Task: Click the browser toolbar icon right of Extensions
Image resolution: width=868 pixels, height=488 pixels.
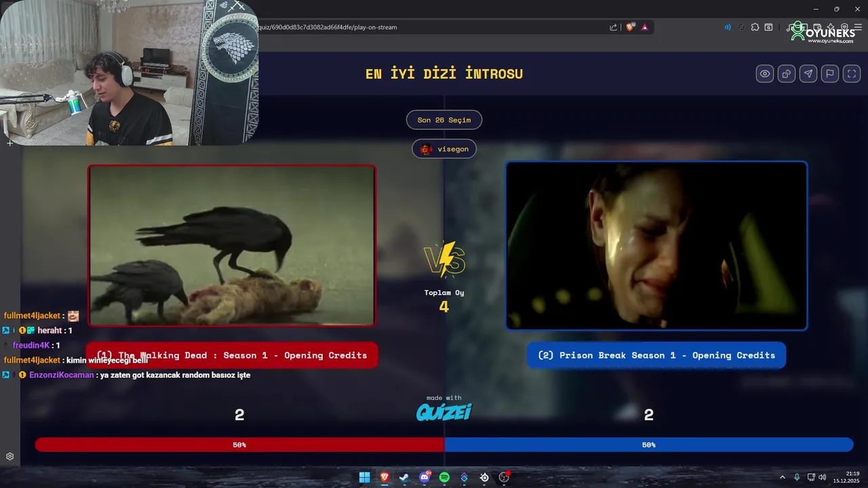Action: [x=768, y=27]
